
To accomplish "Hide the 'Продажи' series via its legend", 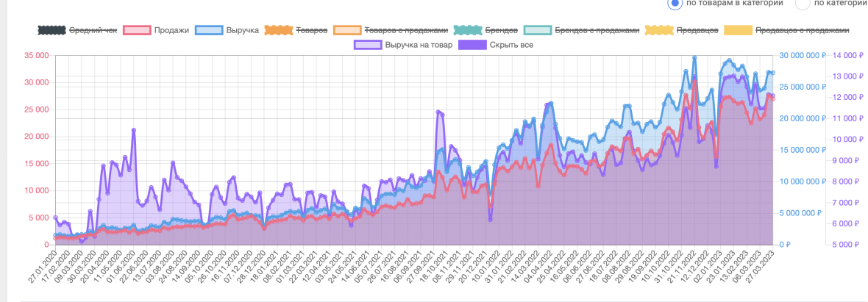I will (x=155, y=30).
